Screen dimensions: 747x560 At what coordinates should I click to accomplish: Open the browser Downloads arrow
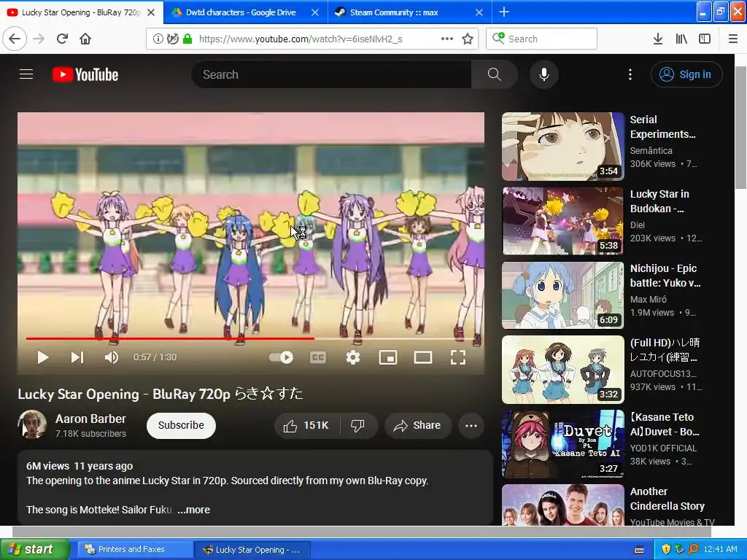[x=658, y=39]
